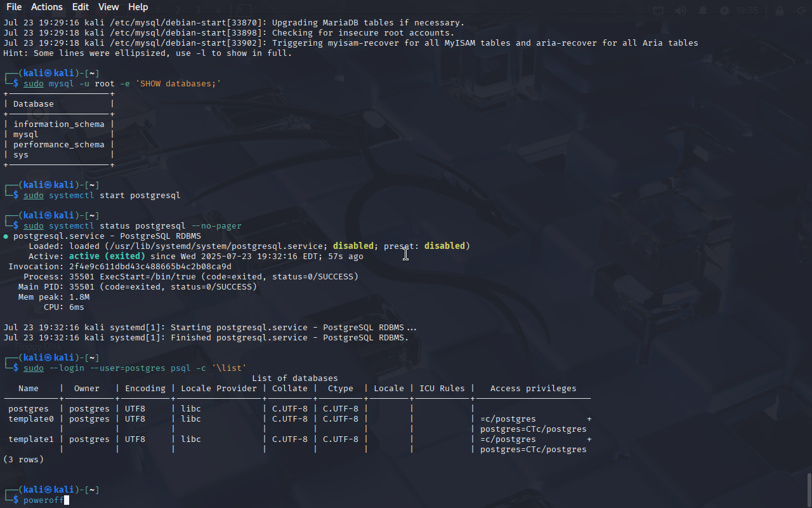Click 'performance_schema' in the database list

[x=59, y=145]
